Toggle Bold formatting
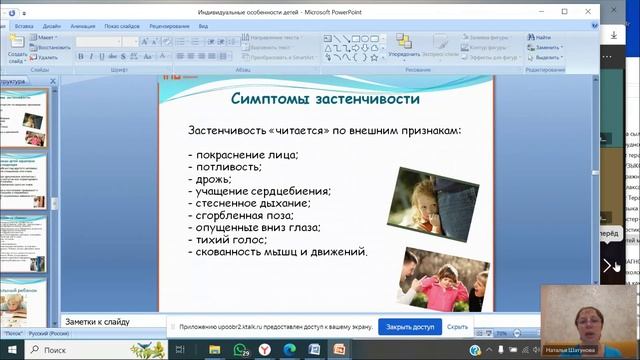This screenshot has width=640, height=360. [x=81, y=56]
